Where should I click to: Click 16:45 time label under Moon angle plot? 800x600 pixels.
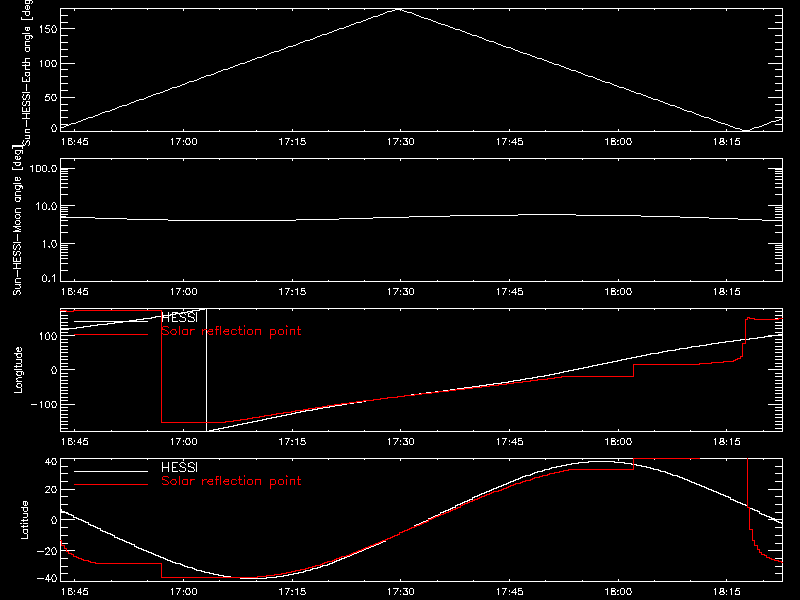74,292
